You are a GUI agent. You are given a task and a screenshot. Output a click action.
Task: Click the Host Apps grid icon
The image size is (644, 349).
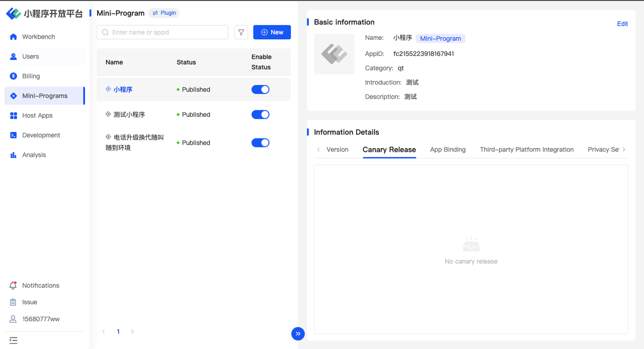[x=13, y=115]
